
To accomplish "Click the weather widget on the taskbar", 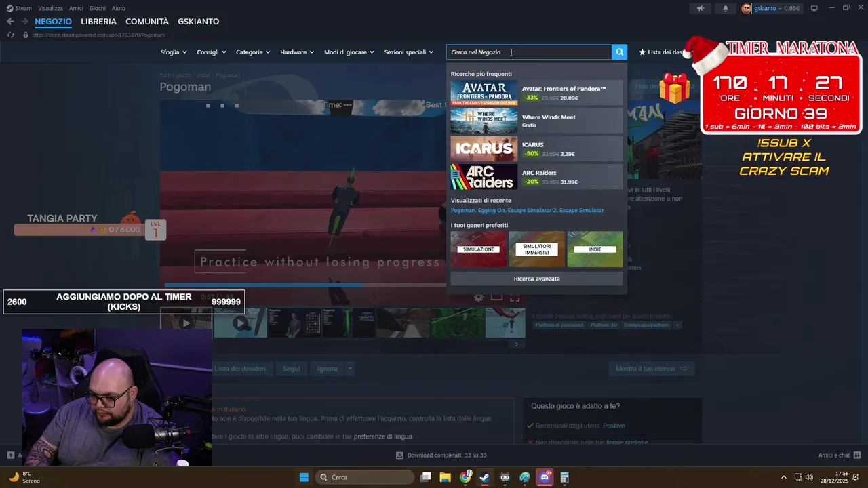I will [x=24, y=477].
